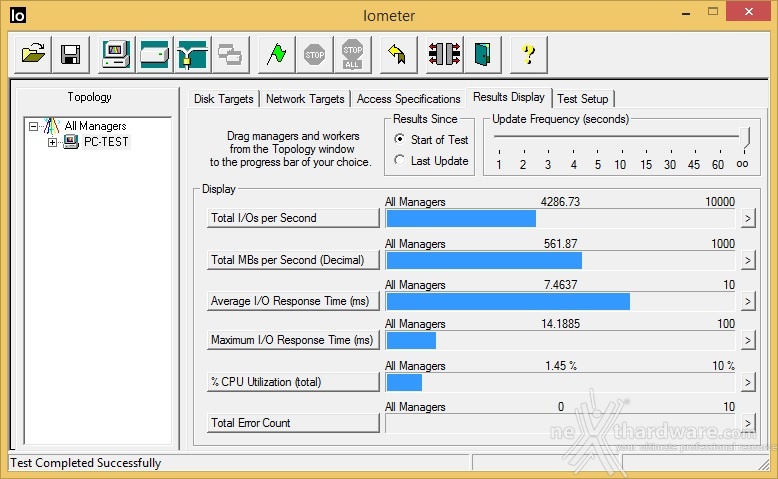
Task: Click 14.1885 maximum response time value
Action: pyautogui.click(x=560, y=324)
